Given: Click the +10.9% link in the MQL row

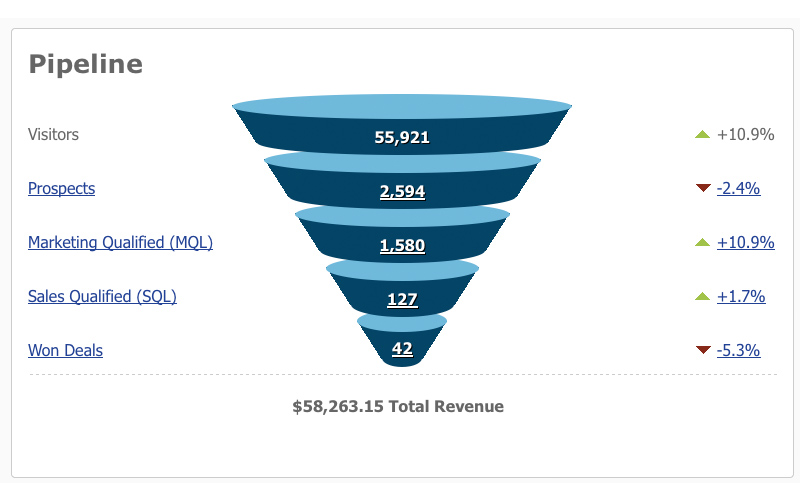Looking at the screenshot, I should coord(746,242).
